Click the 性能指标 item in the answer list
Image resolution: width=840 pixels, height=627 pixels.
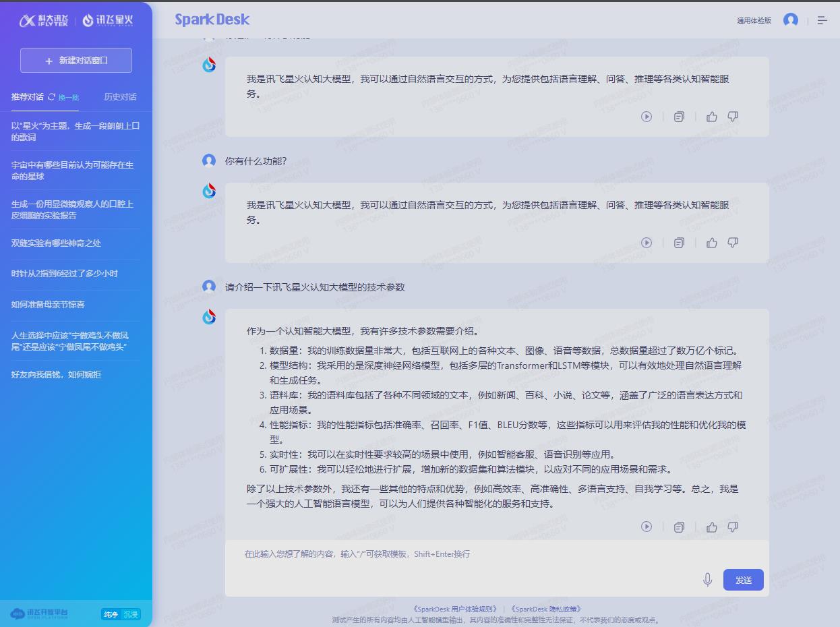[x=508, y=432]
